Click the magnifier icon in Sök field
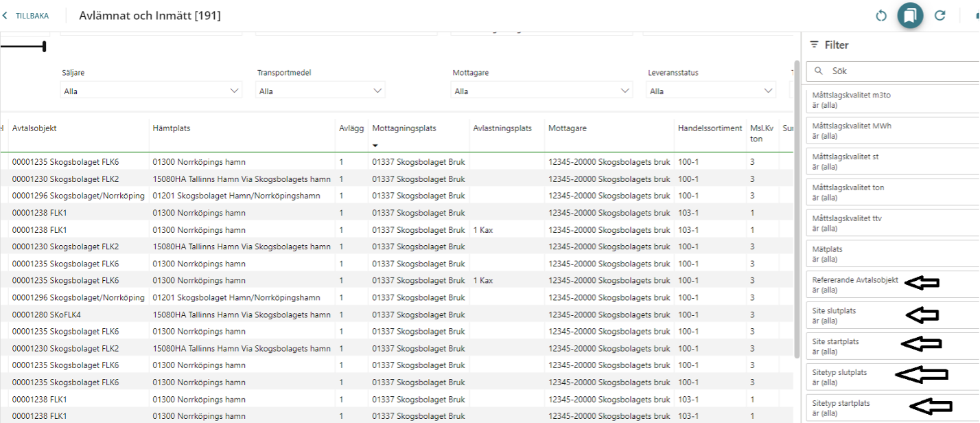980x423 pixels. pyautogui.click(x=819, y=71)
